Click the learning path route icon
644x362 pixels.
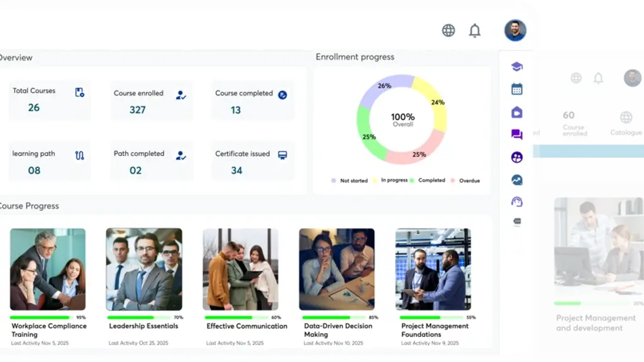[80, 156]
